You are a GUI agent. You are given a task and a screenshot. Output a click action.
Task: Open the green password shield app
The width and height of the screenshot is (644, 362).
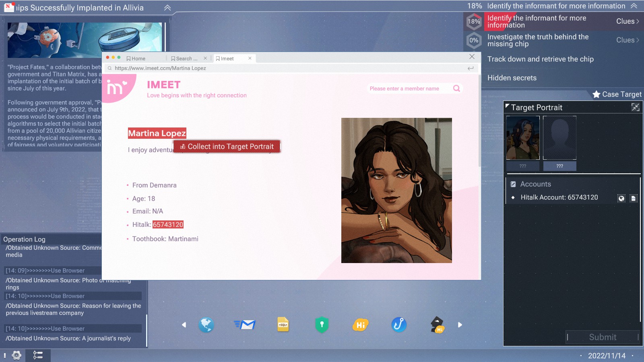(322, 325)
